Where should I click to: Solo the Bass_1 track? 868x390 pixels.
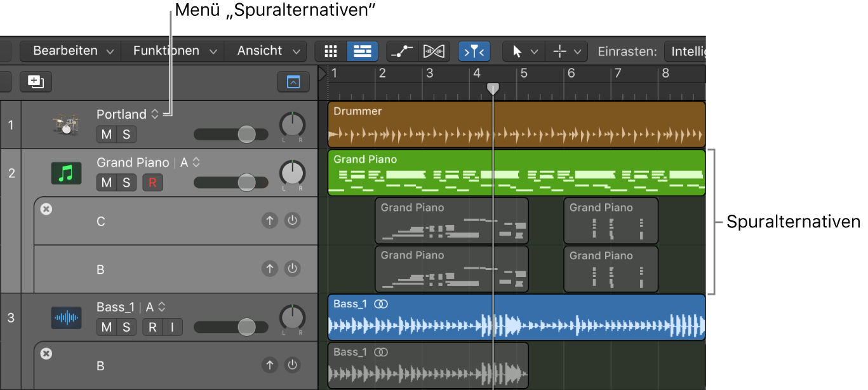pyautogui.click(x=126, y=328)
